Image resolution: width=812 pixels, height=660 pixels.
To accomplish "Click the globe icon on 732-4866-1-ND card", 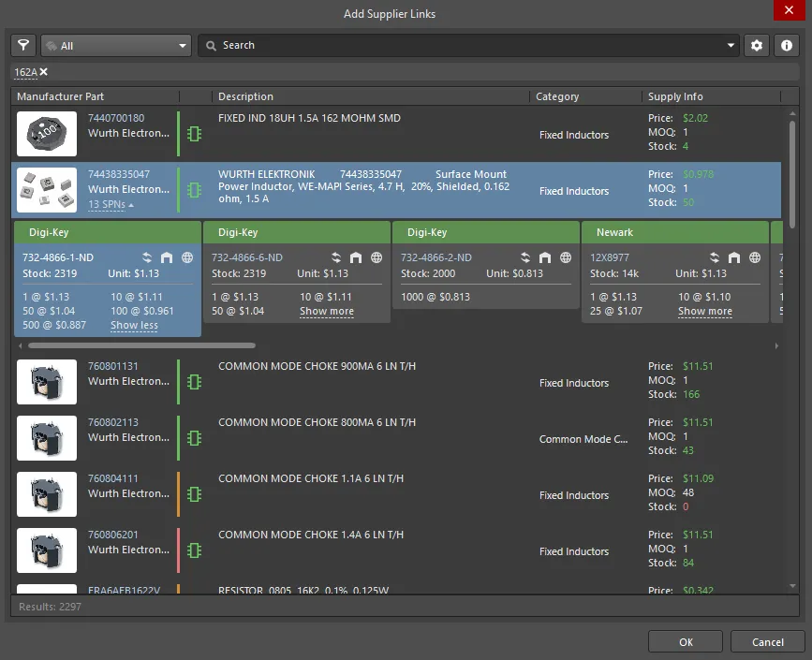I will click(x=187, y=257).
